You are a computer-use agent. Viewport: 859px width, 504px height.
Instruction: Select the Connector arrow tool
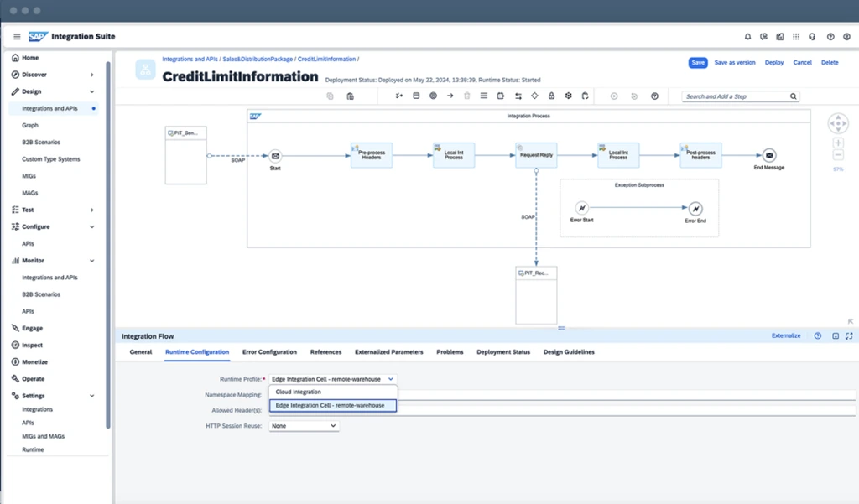(450, 96)
